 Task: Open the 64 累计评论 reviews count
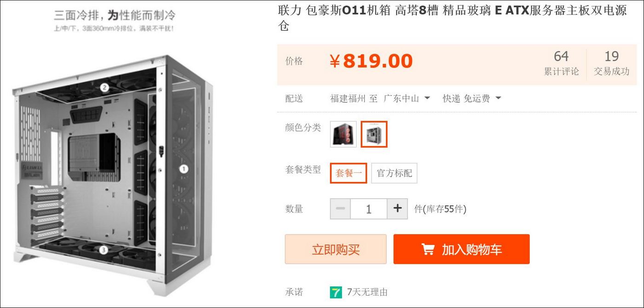pyautogui.click(x=561, y=63)
